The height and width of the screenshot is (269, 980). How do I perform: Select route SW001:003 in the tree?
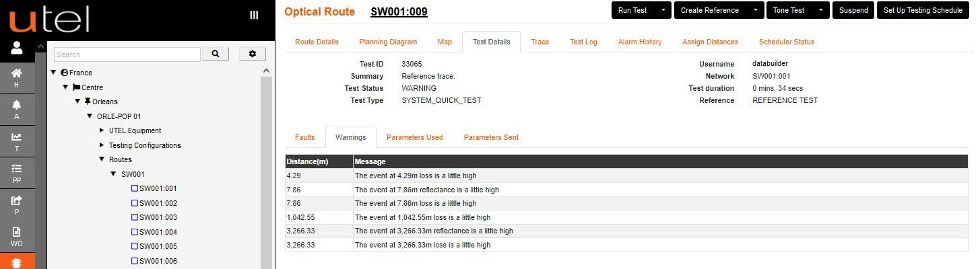[158, 217]
